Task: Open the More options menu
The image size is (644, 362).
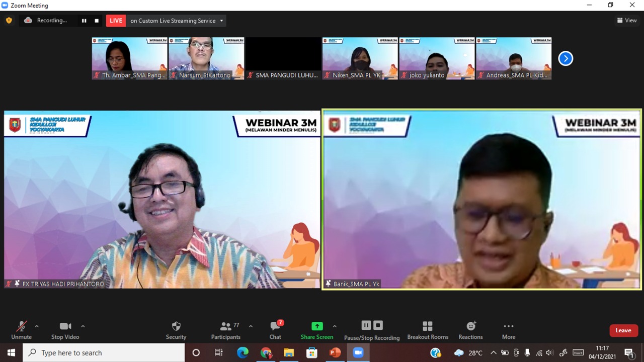Action: click(508, 330)
